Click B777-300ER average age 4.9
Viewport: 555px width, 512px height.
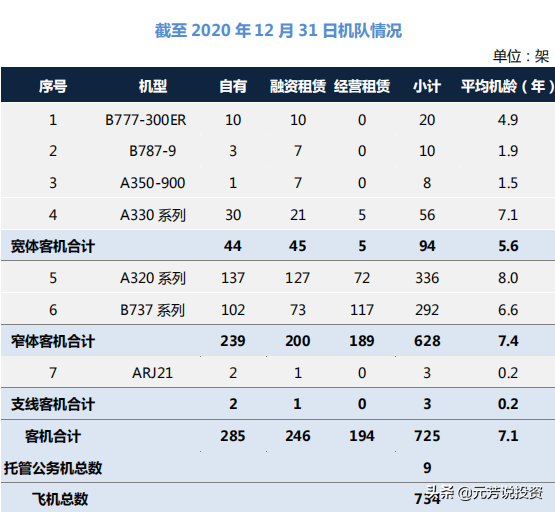[508, 120]
